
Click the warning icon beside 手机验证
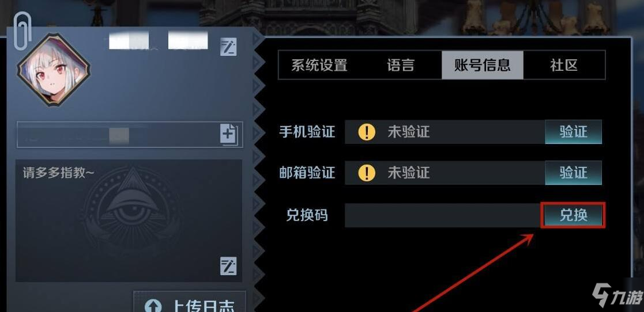366,132
